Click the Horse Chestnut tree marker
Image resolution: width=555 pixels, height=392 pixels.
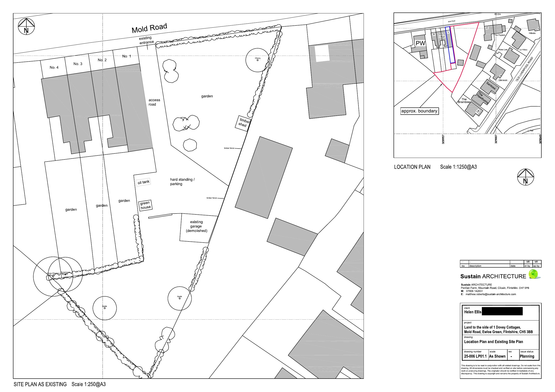coord(53,276)
